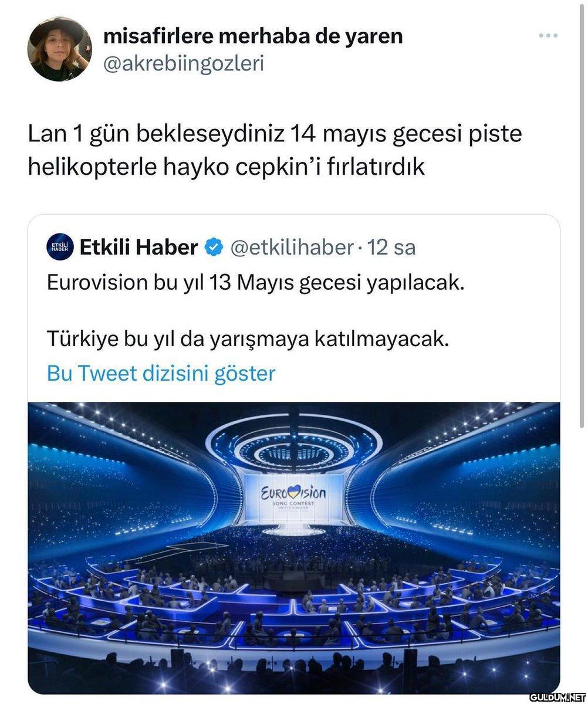Image resolution: width=588 pixels, height=704 pixels.
Task: Click the GULDUM.NET watermark
Action: (x=556, y=696)
